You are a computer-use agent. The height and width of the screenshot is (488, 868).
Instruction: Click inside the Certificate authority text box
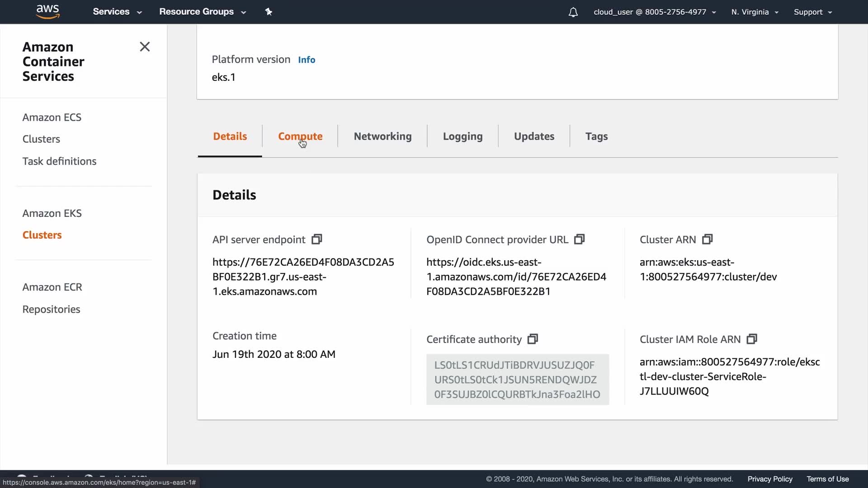tap(517, 380)
